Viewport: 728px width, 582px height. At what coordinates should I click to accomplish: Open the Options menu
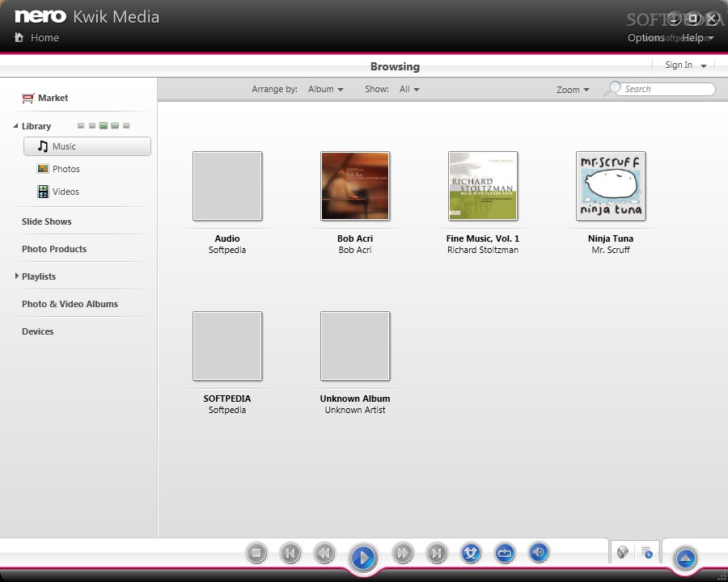645,38
